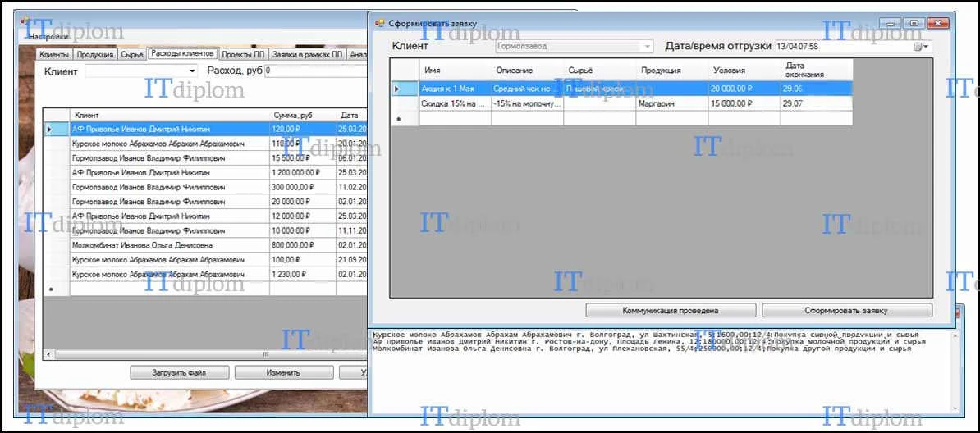This screenshot has width=980, height=433.
Task: Click the Изменить button
Action: point(283,372)
